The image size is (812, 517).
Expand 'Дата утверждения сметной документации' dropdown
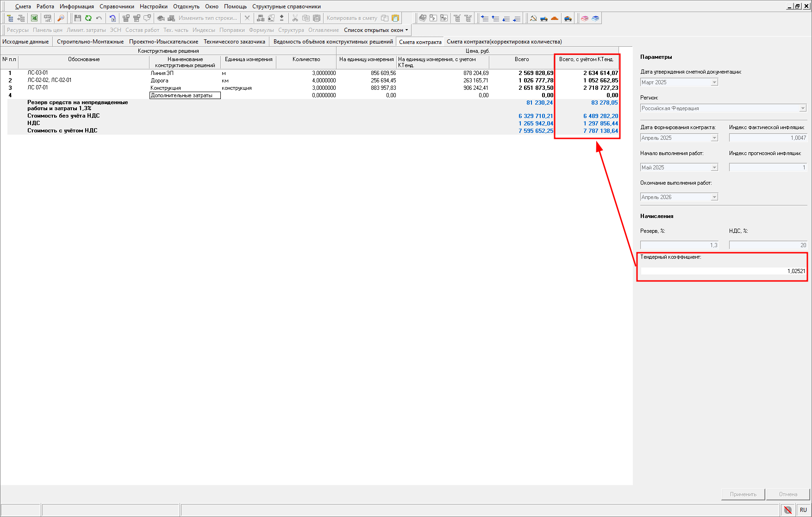point(714,82)
